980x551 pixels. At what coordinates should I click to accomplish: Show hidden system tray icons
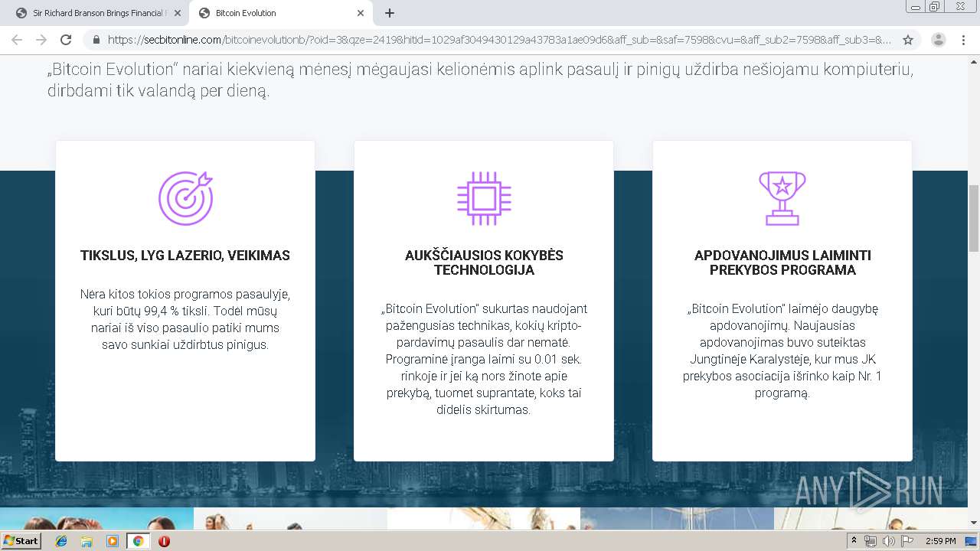854,541
